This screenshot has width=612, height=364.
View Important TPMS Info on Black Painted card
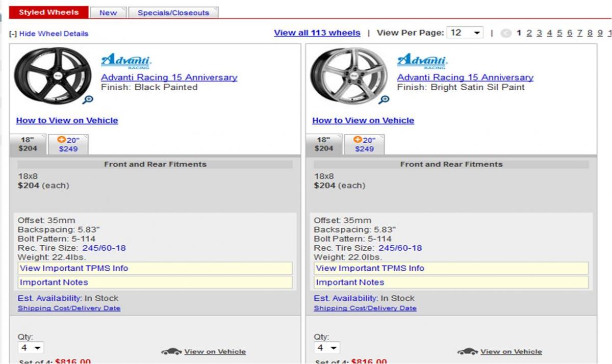pyautogui.click(x=155, y=268)
